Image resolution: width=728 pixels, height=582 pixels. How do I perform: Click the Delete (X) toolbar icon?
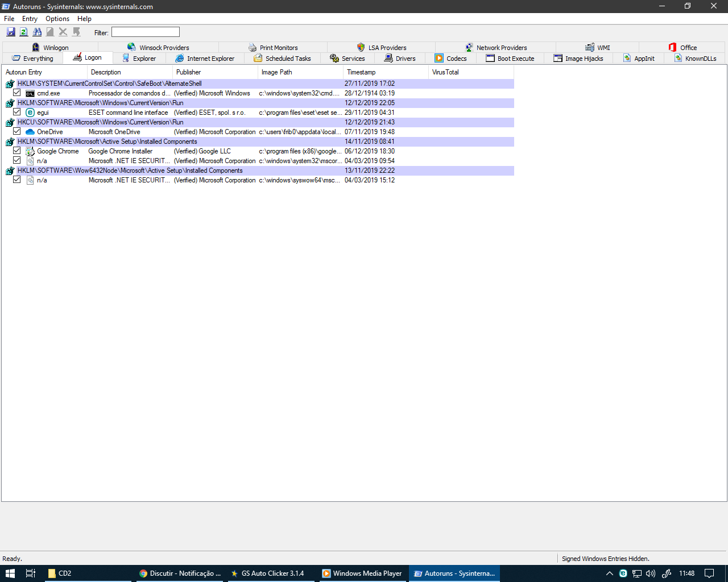(x=63, y=32)
